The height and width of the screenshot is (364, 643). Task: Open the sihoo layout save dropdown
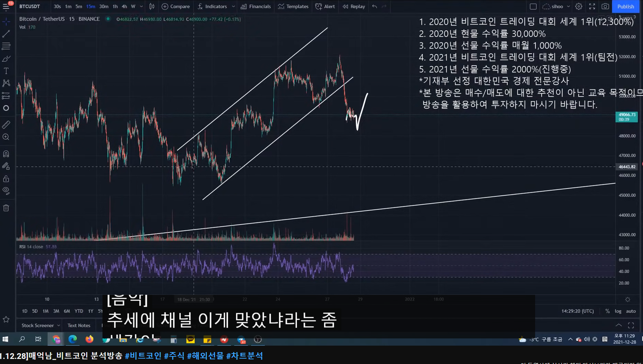tap(556, 6)
